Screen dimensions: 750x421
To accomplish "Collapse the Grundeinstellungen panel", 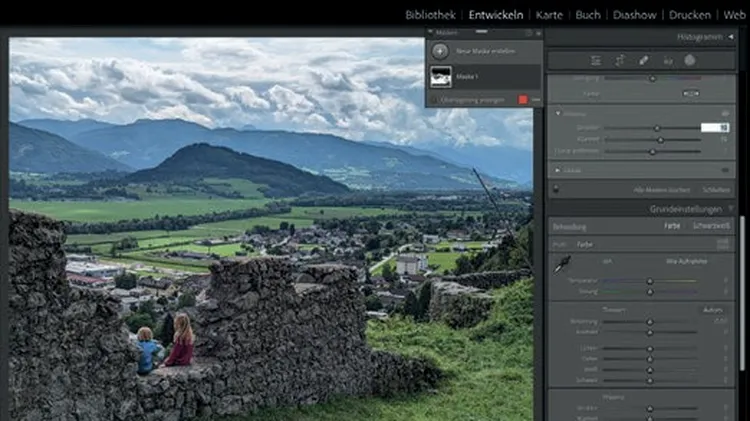I will (731, 209).
